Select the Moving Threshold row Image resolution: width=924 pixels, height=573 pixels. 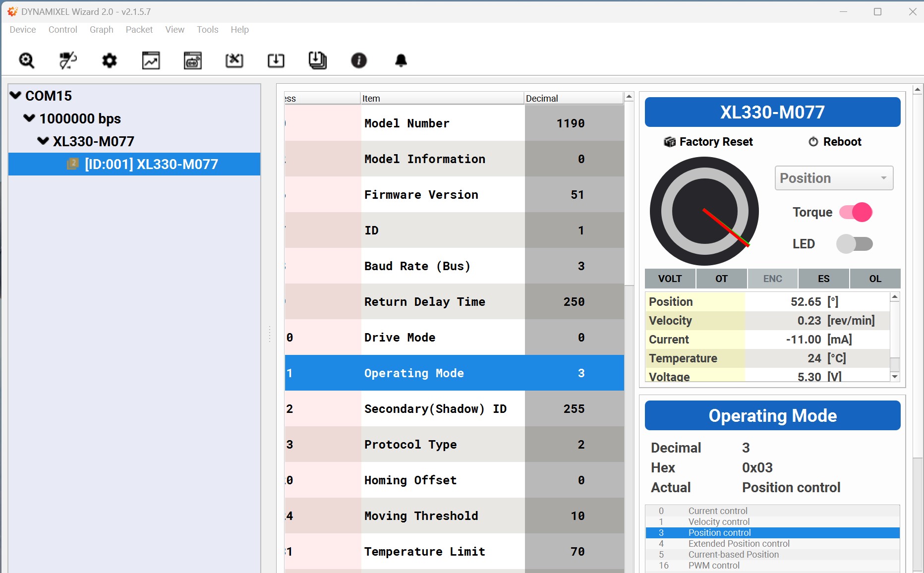coord(455,516)
